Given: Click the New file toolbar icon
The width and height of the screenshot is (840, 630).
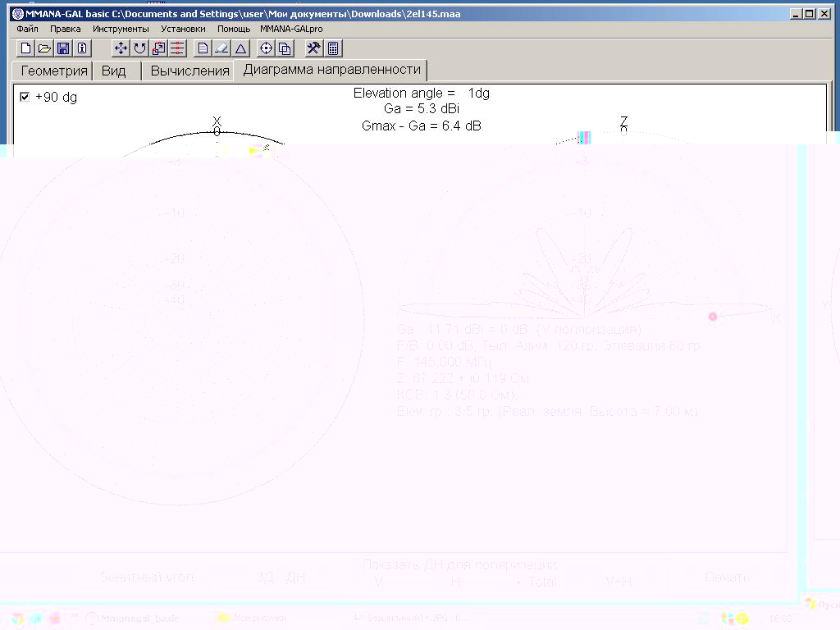Looking at the screenshot, I should tap(25, 48).
